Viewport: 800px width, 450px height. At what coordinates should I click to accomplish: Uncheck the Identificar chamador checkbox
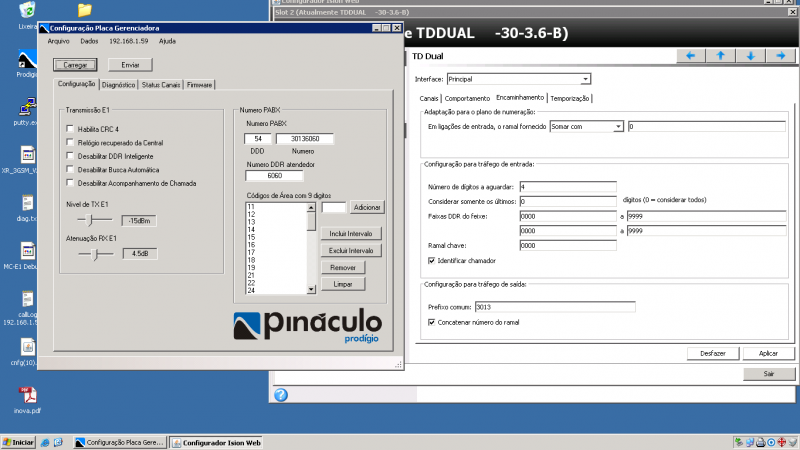(x=431, y=260)
